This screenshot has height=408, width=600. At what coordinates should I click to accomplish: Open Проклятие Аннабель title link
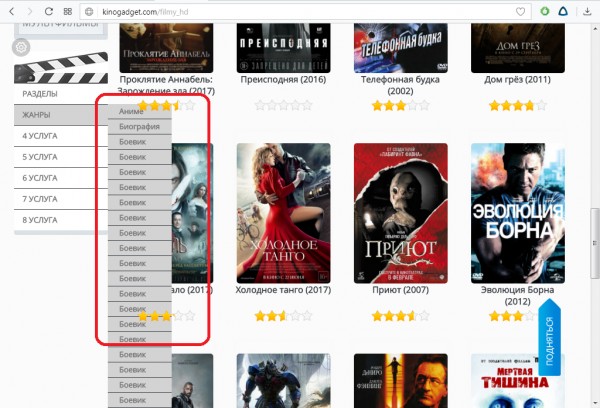[x=166, y=85]
